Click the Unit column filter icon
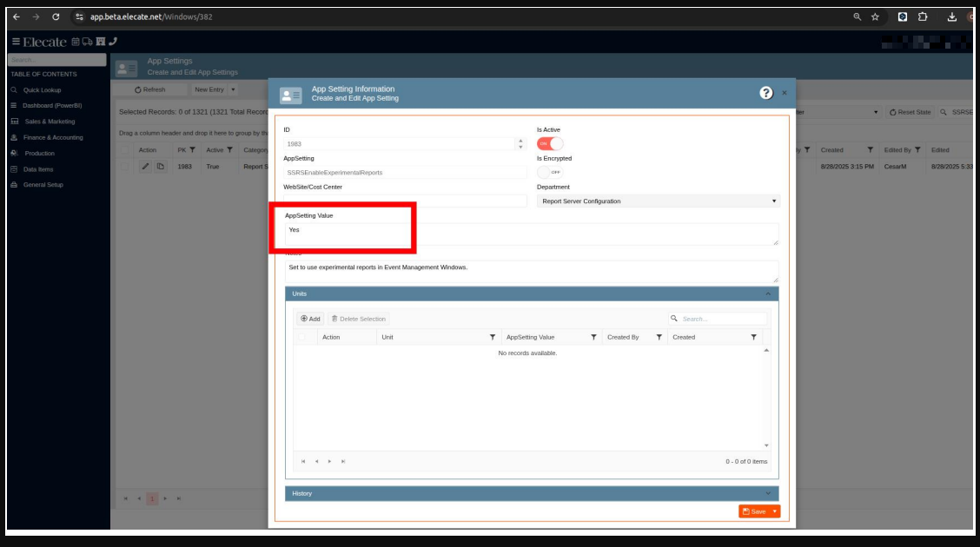Viewport: 980px width, 547px height. click(x=492, y=337)
